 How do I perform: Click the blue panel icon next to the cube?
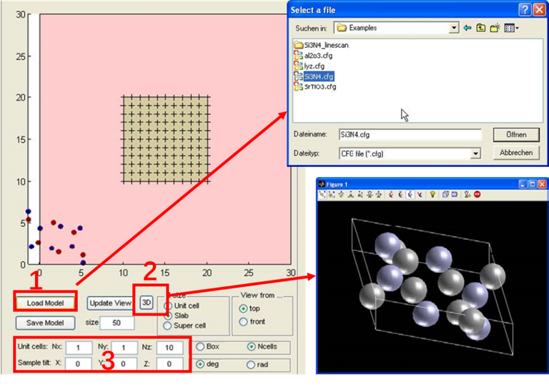pyautogui.click(x=454, y=194)
